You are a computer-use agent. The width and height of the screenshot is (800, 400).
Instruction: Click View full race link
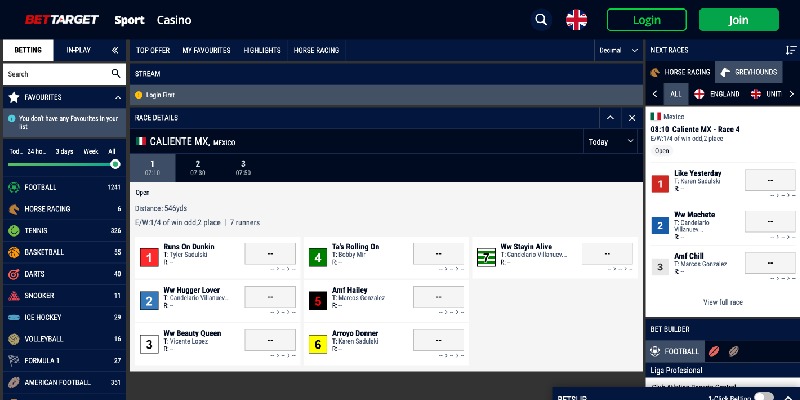click(722, 302)
